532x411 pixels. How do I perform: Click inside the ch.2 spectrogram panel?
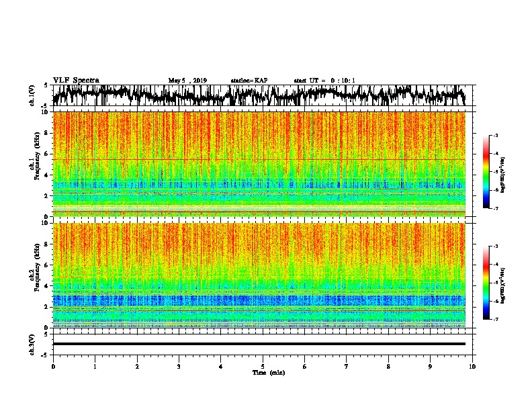pos(259,275)
